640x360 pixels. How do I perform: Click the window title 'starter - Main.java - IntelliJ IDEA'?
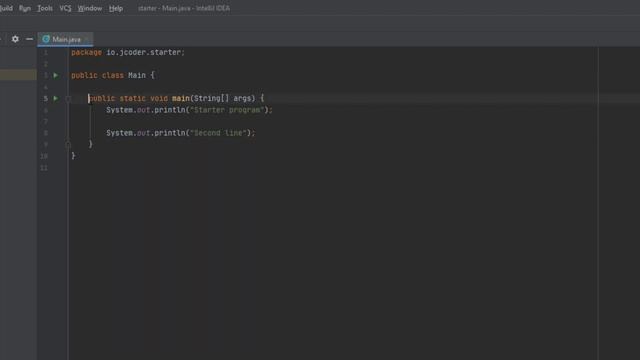pos(184,8)
